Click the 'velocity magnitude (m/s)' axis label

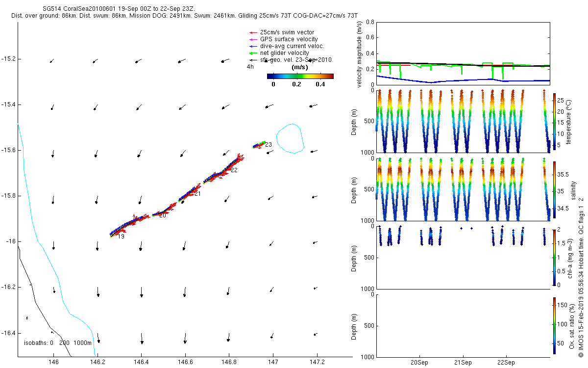coord(359,54)
